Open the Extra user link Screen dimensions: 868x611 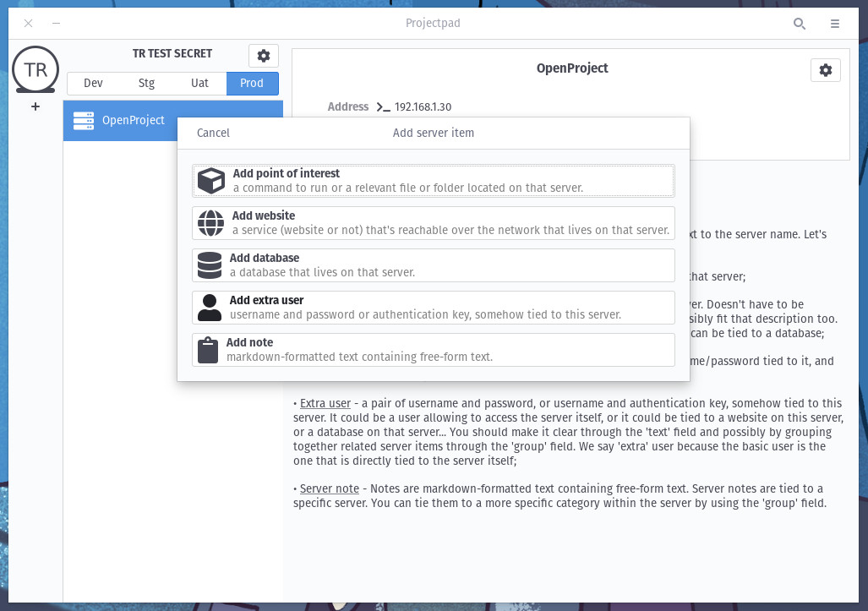click(323, 403)
